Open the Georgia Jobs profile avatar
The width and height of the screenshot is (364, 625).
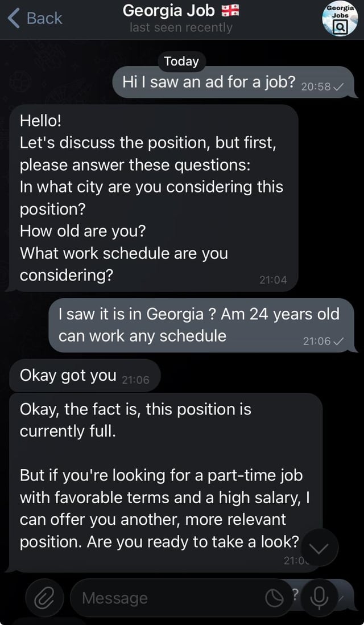pos(340,19)
